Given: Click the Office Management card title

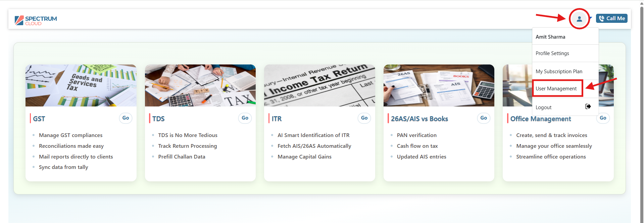Looking at the screenshot, I should click(x=540, y=119).
